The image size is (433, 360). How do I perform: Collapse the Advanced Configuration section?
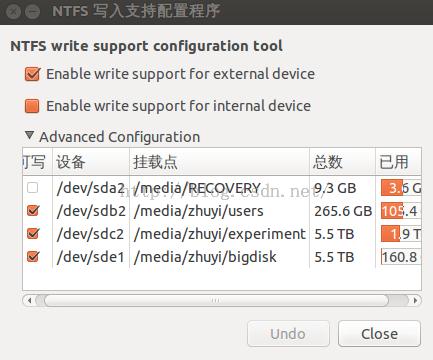click(x=29, y=135)
